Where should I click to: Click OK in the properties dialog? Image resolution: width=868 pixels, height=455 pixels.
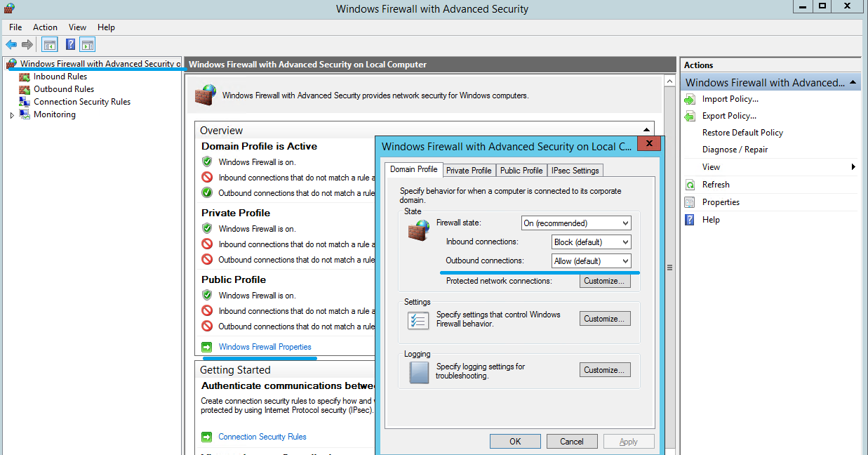[x=515, y=442]
